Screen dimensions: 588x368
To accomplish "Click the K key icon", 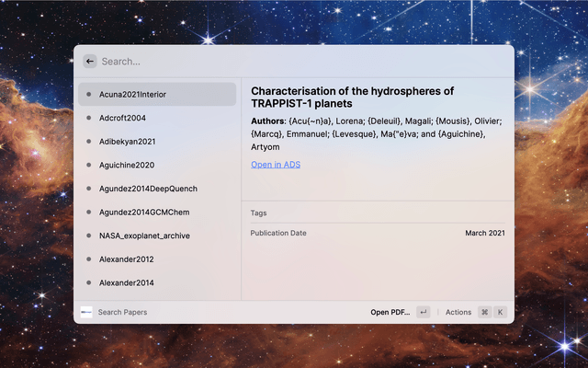I will 501,312.
